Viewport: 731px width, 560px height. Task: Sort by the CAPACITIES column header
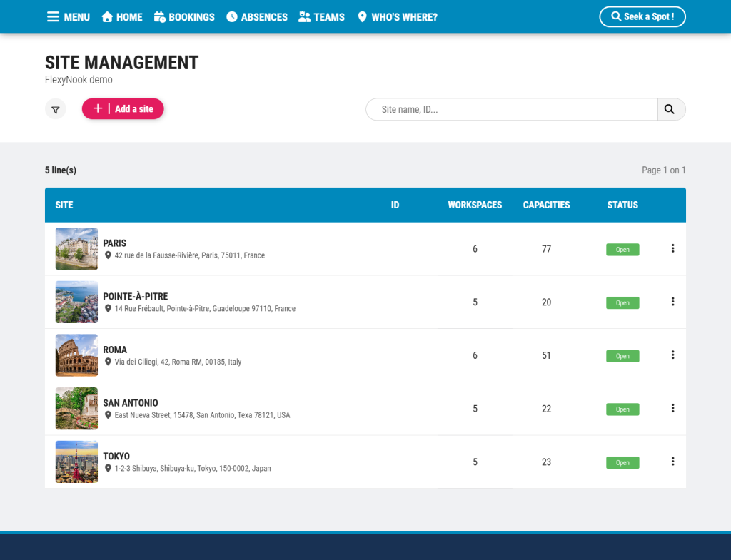(x=546, y=205)
